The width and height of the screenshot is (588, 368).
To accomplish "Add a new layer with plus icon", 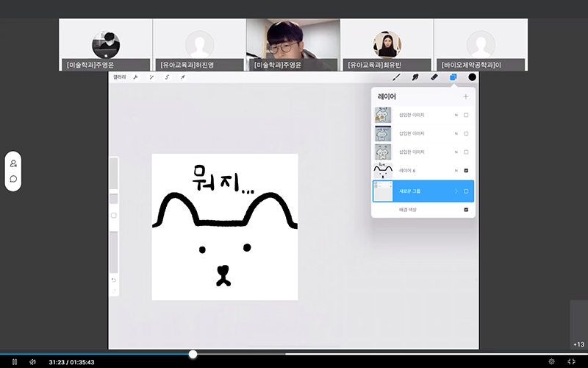I will pyautogui.click(x=465, y=96).
